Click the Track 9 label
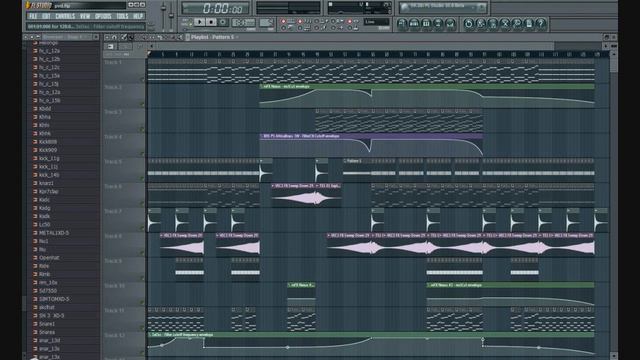640x360 pixels. click(113, 261)
